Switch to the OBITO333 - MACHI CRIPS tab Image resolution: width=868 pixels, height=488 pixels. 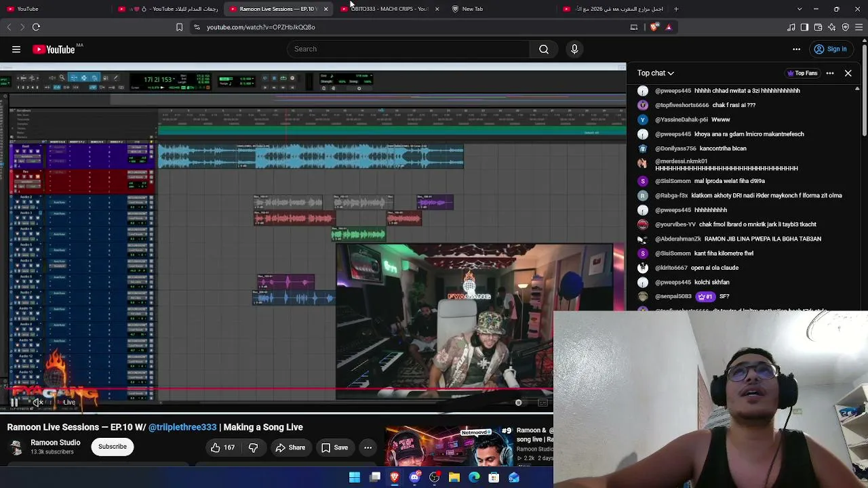[x=390, y=9]
